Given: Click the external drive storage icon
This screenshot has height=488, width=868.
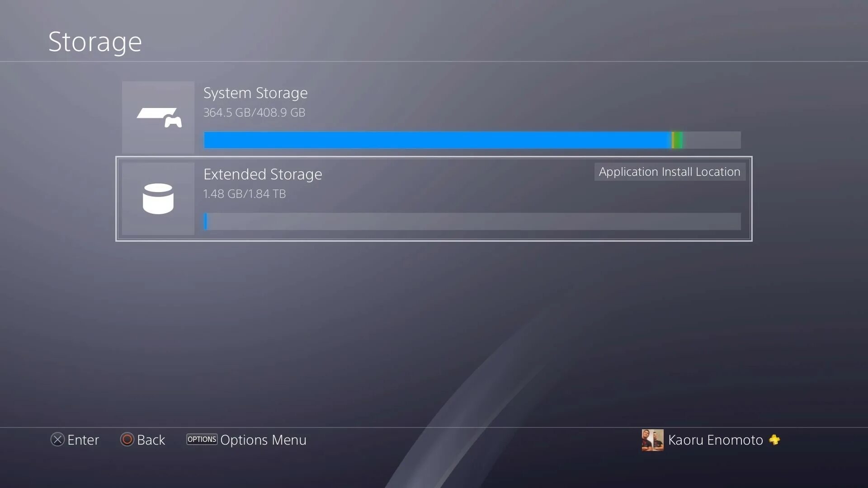Looking at the screenshot, I should coord(158,198).
